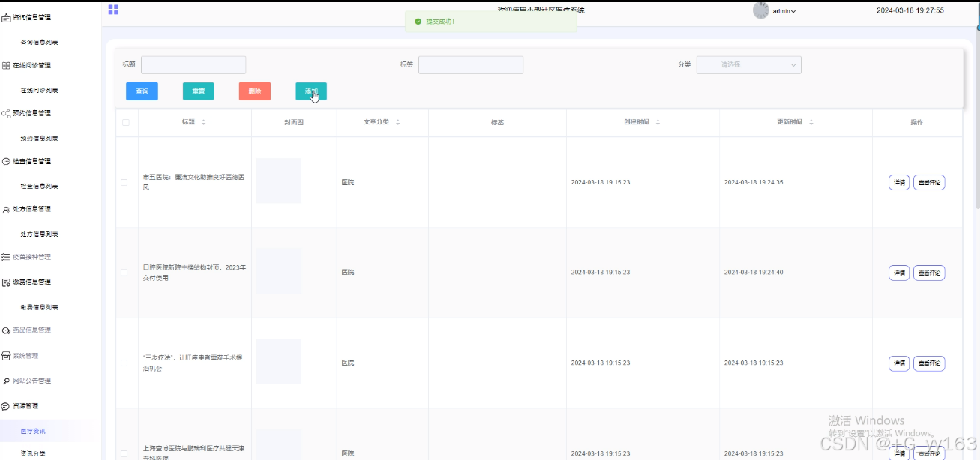Click the 疫苗接种管理 list icon

[x=6, y=257]
